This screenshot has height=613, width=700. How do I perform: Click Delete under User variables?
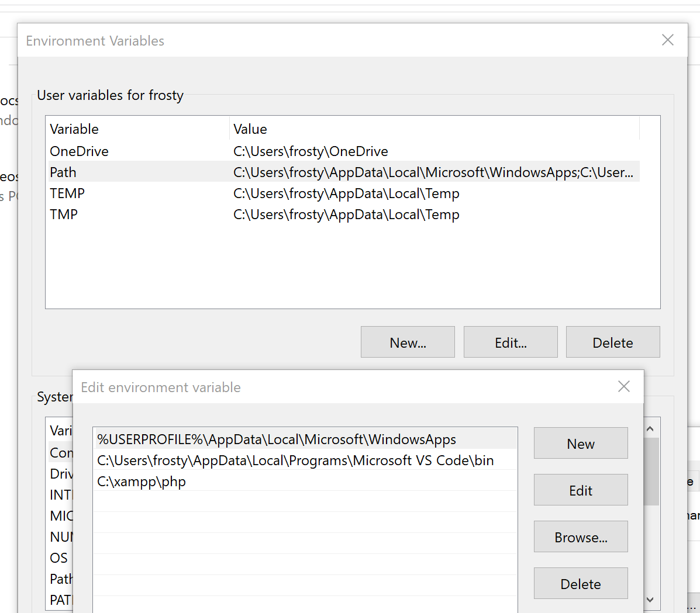pyautogui.click(x=612, y=342)
